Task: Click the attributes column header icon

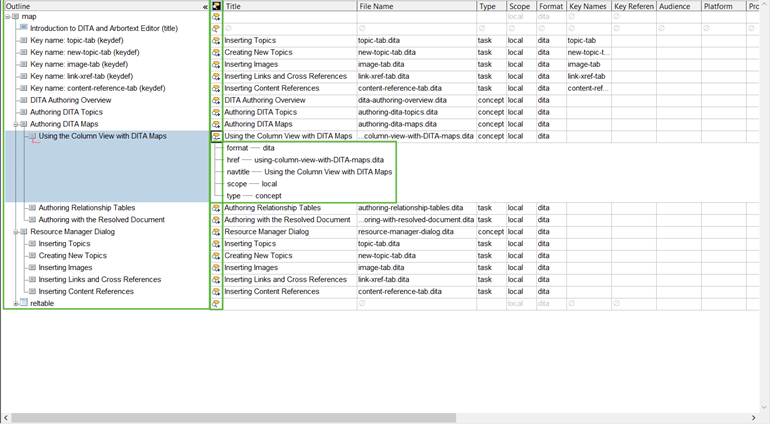Action: pos(216,6)
